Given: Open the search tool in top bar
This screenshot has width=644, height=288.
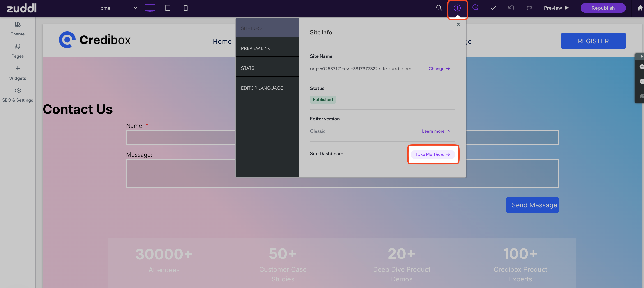Looking at the screenshot, I should click(x=439, y=8).
